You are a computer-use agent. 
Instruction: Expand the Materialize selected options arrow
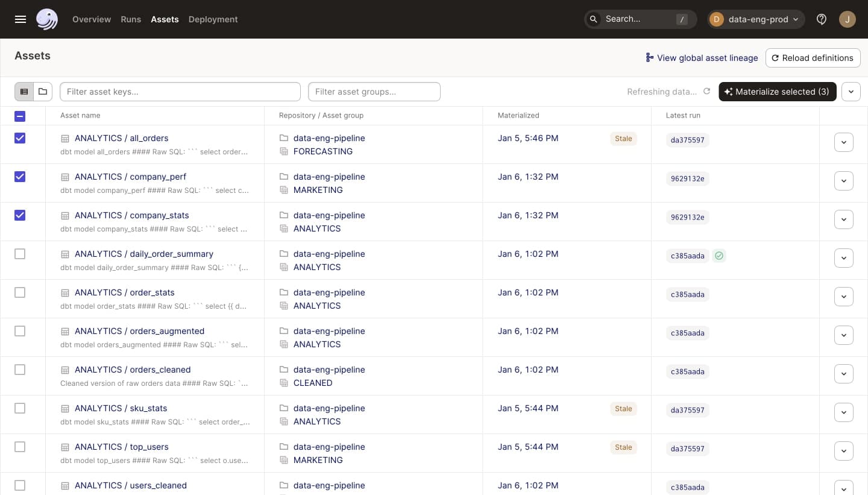pyautogui.click(x=851, y=92)
